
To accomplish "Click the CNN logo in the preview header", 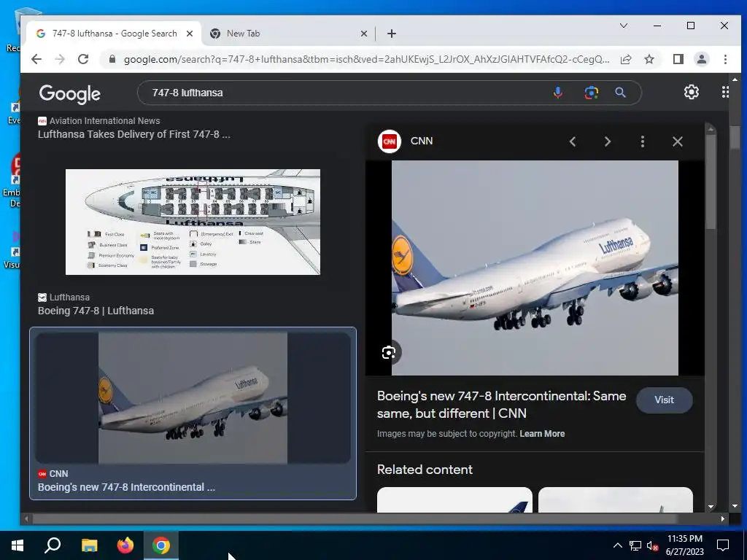I will [390, 141].
